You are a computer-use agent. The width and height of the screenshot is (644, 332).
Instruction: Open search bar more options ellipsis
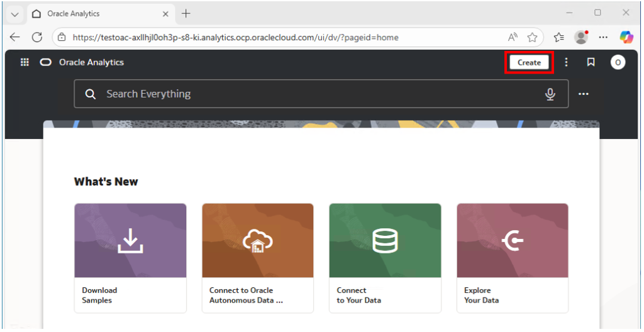pos(584,94)
